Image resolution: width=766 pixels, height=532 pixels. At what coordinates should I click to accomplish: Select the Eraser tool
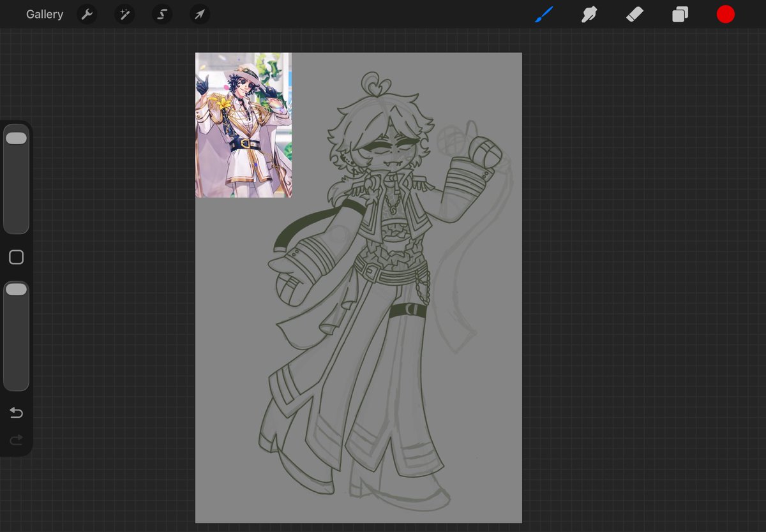point(635,14)
